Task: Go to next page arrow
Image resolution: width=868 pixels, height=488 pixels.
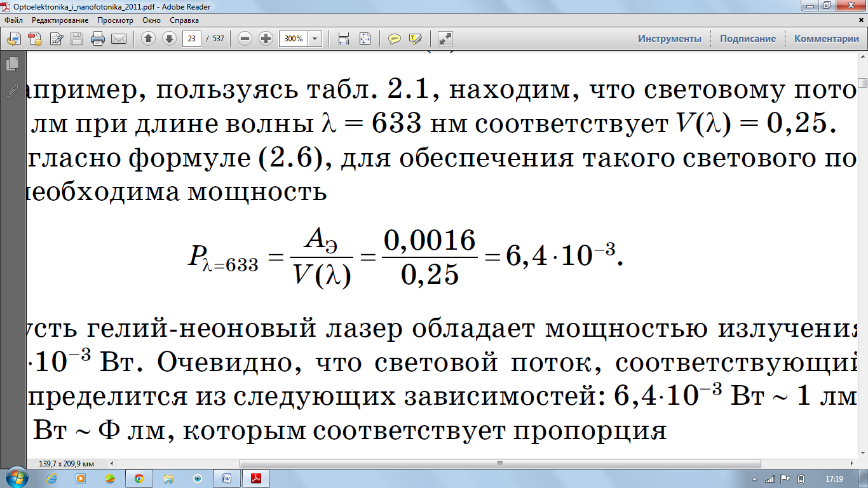Action: 169,39
